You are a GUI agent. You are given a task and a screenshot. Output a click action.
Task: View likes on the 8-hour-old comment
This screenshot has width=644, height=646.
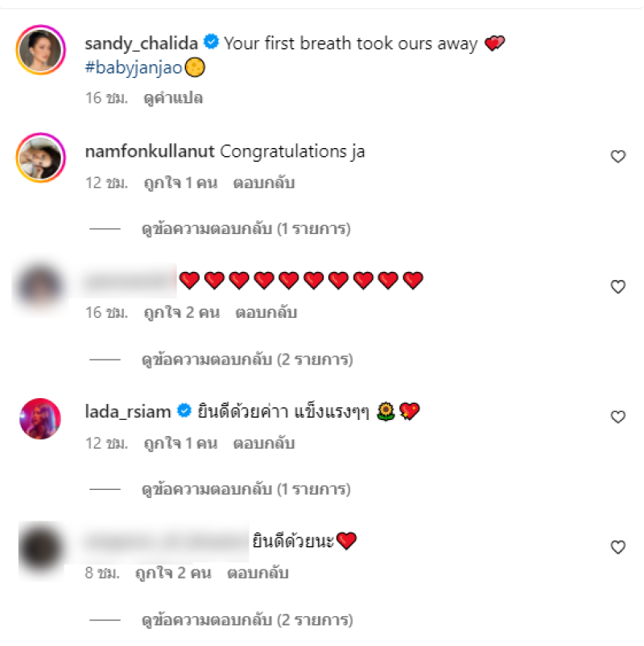click(x=173, y=573)
